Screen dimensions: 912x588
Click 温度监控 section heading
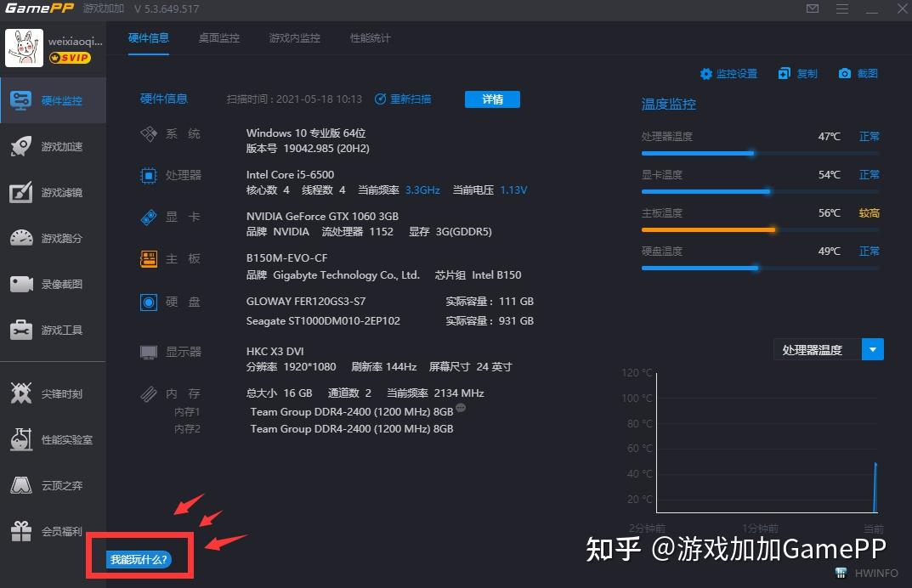click(x=668, y=105)
